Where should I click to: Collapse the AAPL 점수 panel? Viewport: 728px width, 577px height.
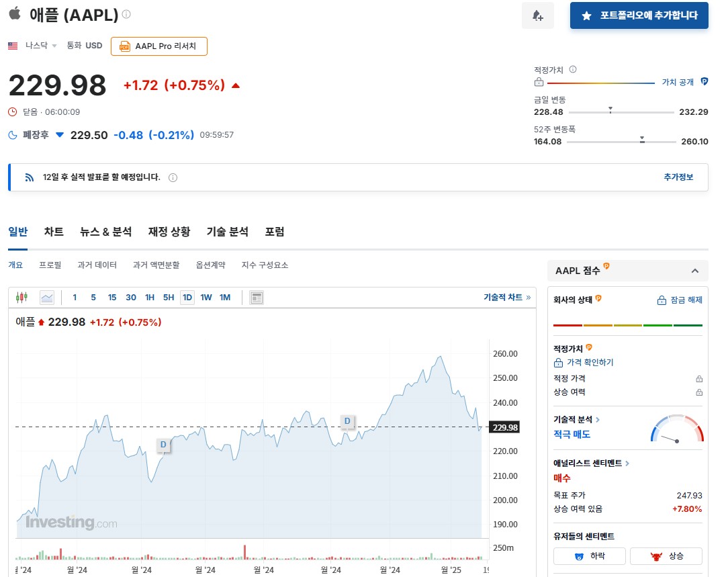pyautogui.click(x=696, y=271)
